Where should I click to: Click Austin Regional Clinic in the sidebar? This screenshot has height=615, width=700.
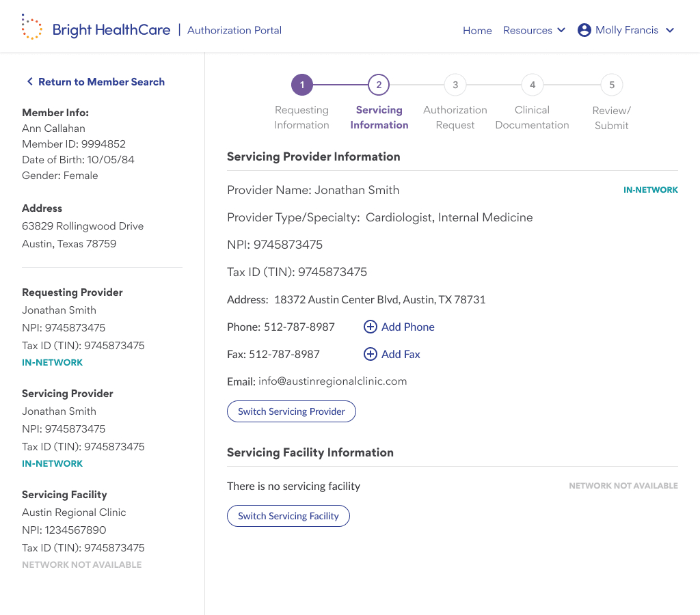[74, 512]
